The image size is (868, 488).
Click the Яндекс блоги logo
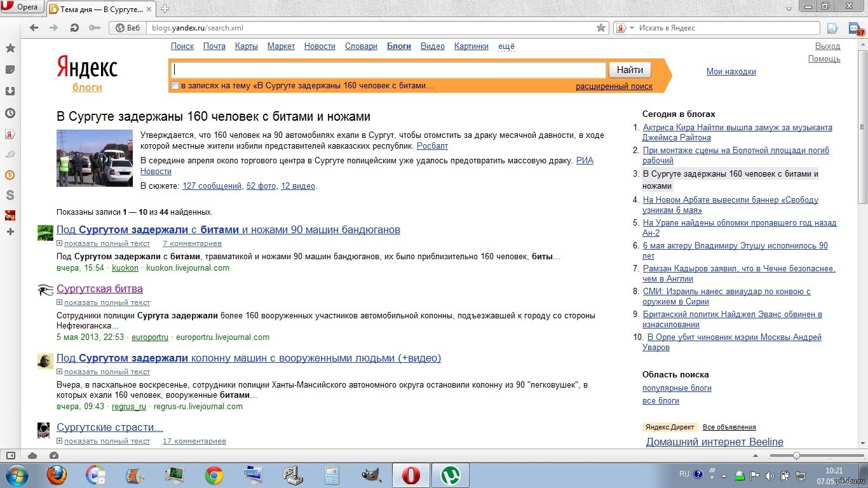tap(87, 74)
